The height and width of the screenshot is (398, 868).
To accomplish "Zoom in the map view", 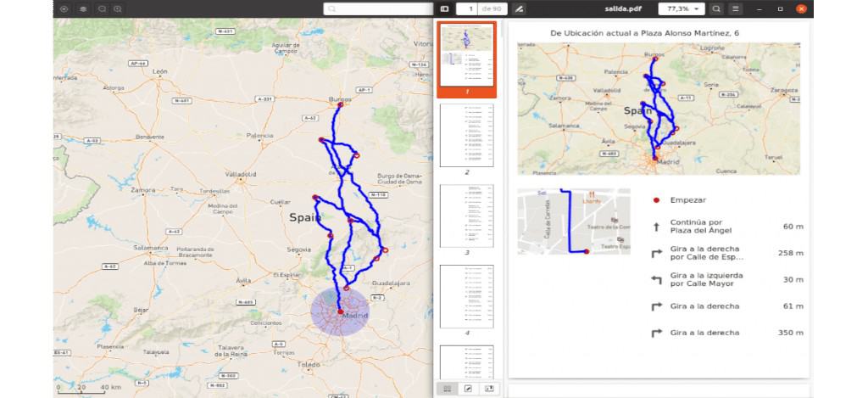I will pos(117,8).
